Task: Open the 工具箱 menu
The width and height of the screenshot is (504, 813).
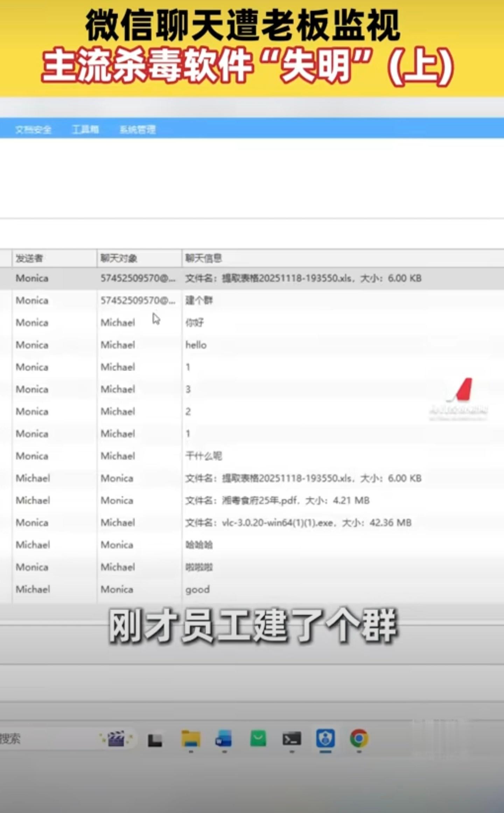Action: tap(85, 130)
